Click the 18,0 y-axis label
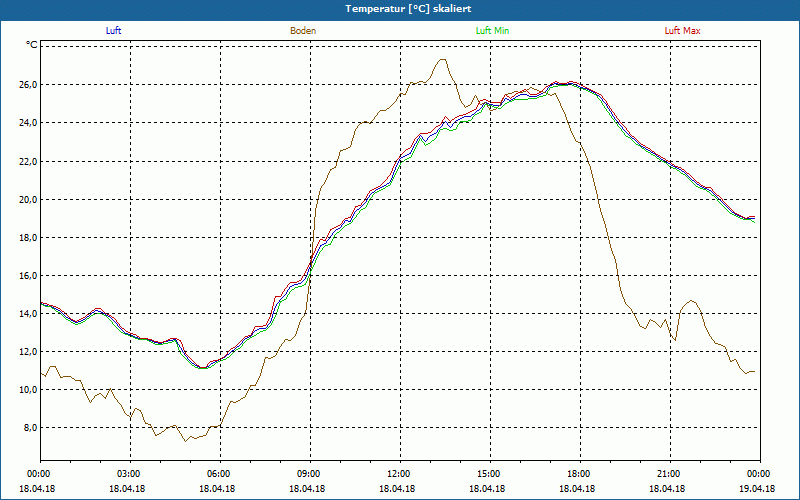Screen dimensions: 800x500 [29, 238]
